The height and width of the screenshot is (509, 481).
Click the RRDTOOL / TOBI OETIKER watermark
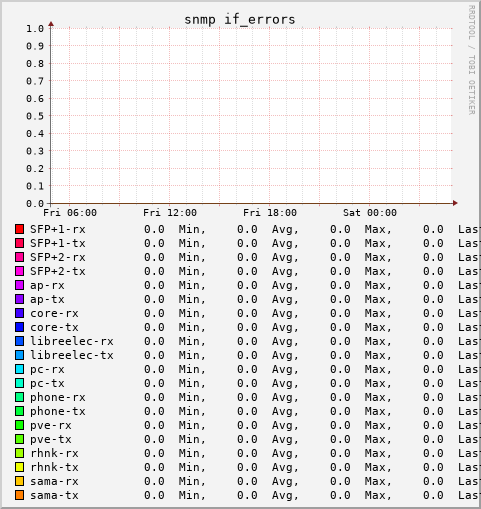pos(471,60)
